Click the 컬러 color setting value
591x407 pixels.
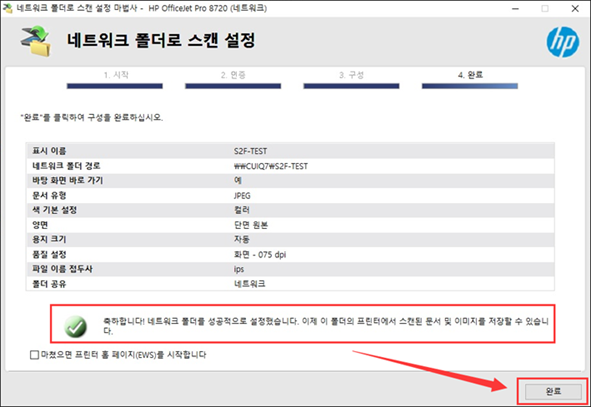pos(242,210)
